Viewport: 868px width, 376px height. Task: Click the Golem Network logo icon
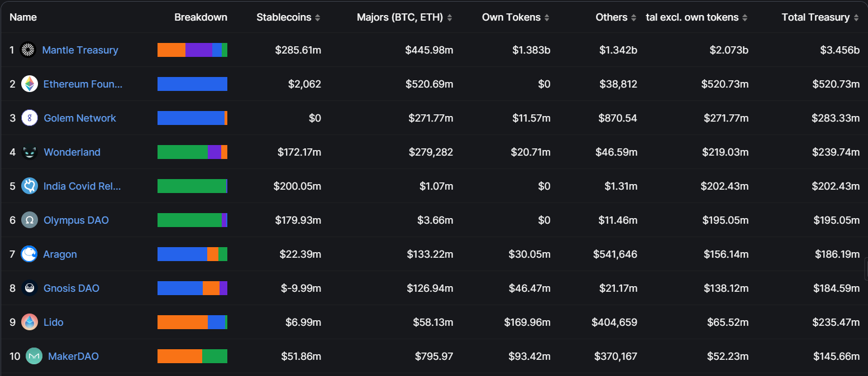30,118
